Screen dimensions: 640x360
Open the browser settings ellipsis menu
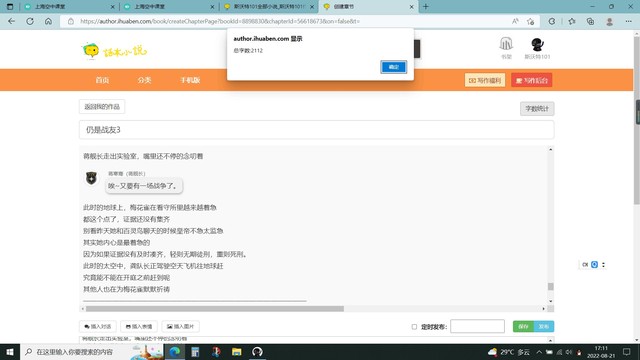pyautogui.click(x=629, y=22)
